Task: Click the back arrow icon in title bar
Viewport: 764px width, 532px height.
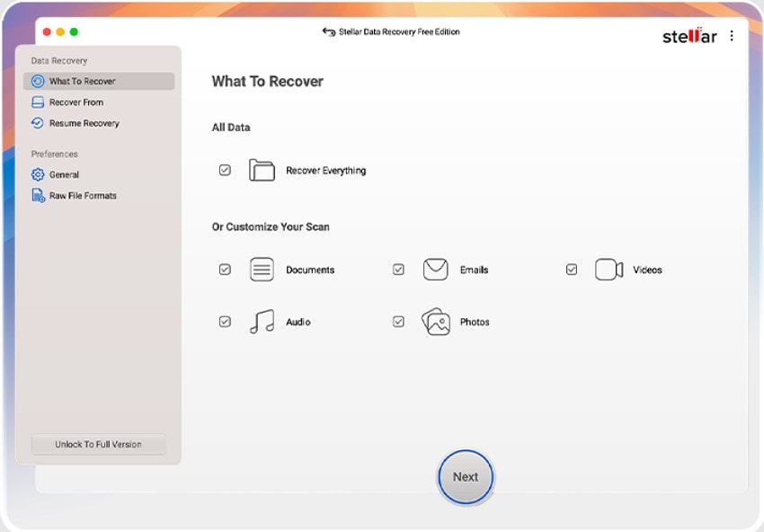Action: 329,31
